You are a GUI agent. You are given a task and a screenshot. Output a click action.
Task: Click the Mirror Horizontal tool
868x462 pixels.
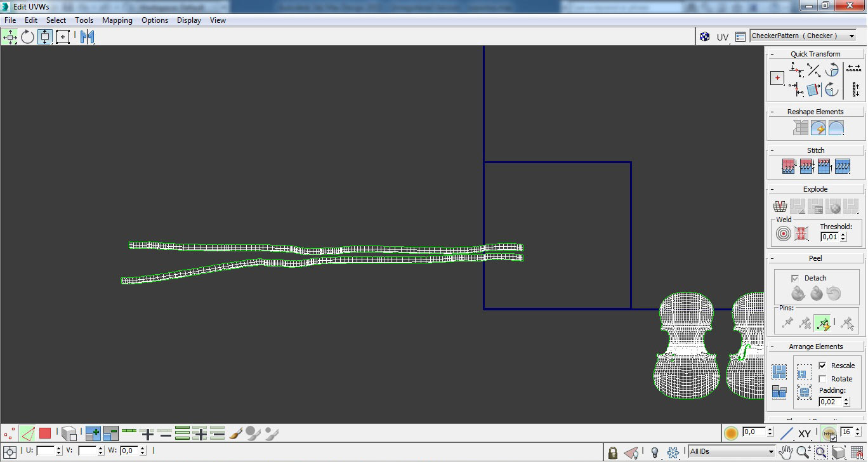[x=87, y=37]
